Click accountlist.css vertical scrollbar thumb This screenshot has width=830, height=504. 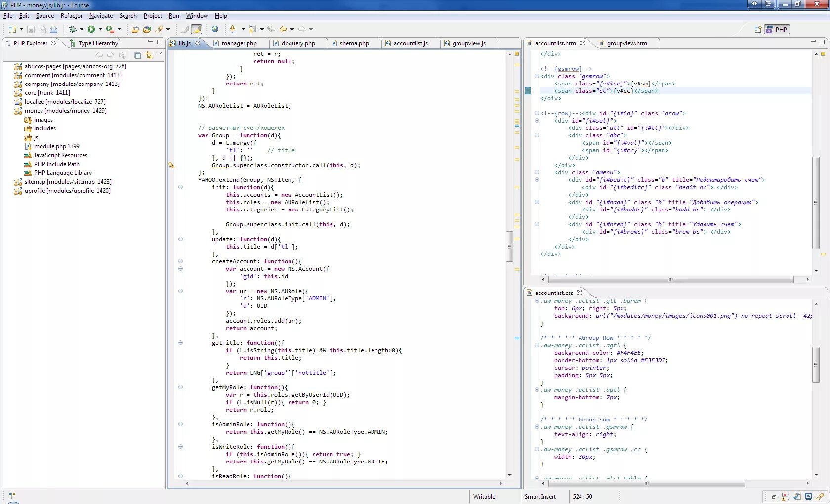click(x=816, y=365)
